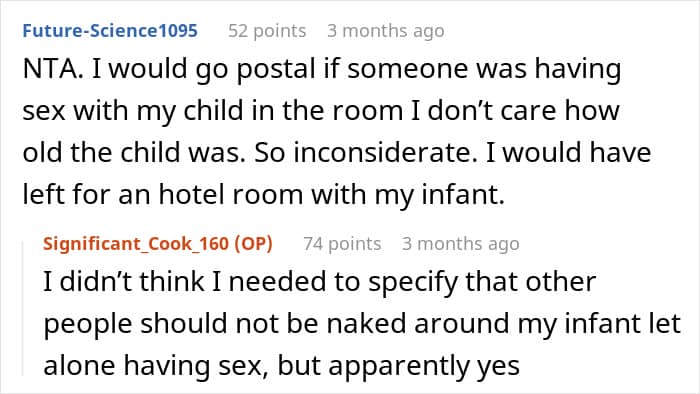
Task: Collapse the reply using the vertical thread line
Action: 24,308
